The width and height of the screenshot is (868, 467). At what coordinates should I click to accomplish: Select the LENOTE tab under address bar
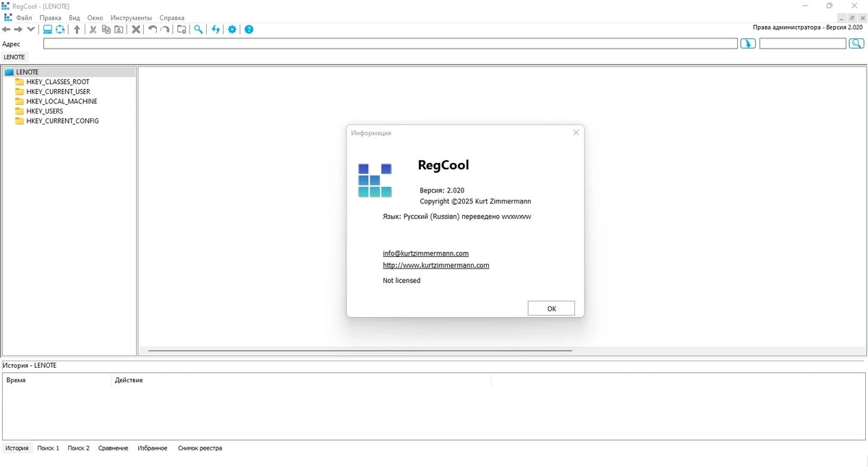(14, 56)
